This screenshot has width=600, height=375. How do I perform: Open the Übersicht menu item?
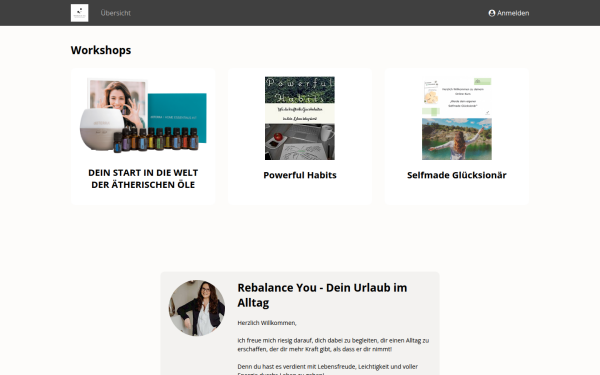point(116,13)
